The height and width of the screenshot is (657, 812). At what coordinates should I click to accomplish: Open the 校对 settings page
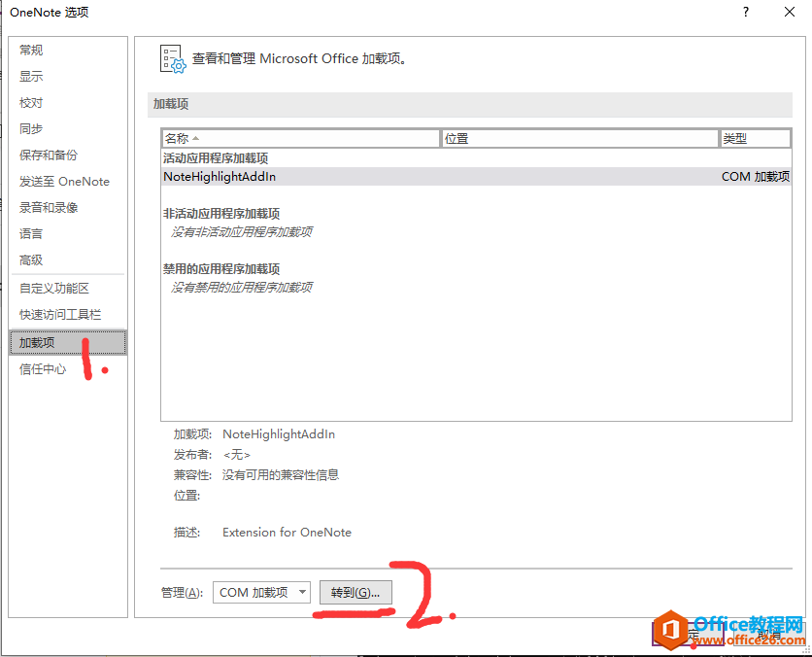[x=29, y=102]
